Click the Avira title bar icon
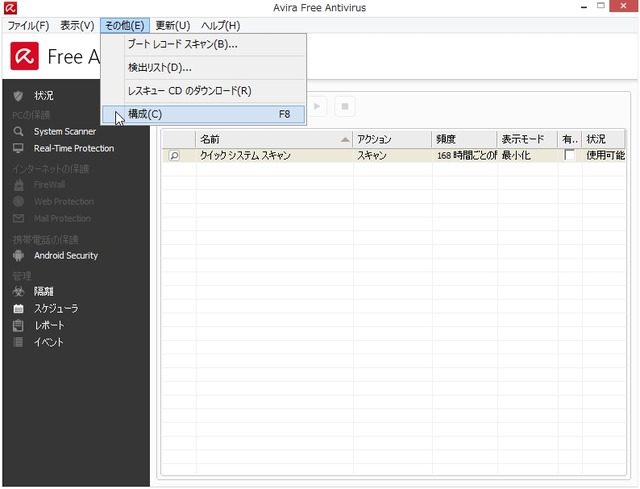Viewport: 640px width, 489px height. [x=10, y=7]
